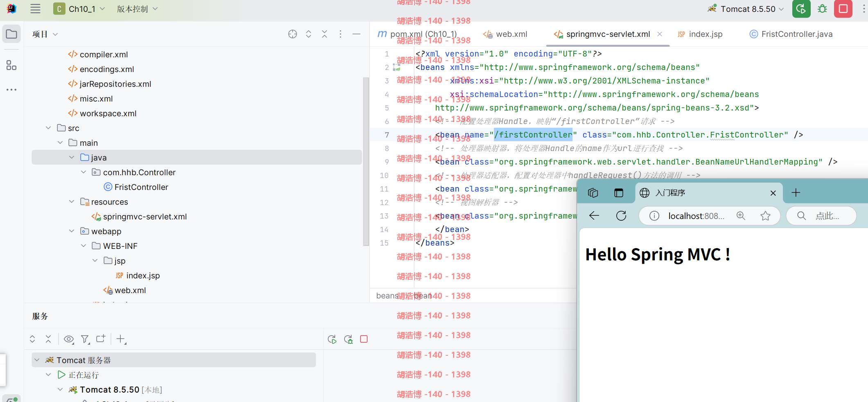
Task: Select encodings.xml in the project tree
Action: [107, 69]
